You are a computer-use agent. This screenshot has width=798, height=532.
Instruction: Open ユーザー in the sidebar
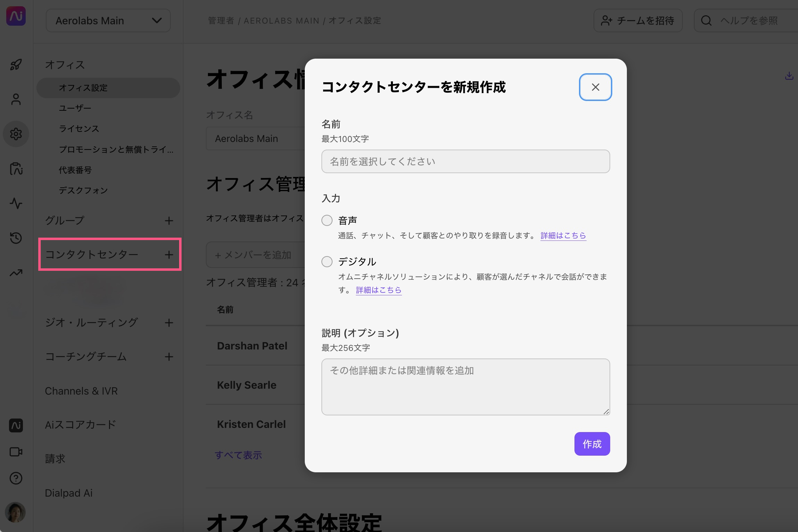coord(75,108)
